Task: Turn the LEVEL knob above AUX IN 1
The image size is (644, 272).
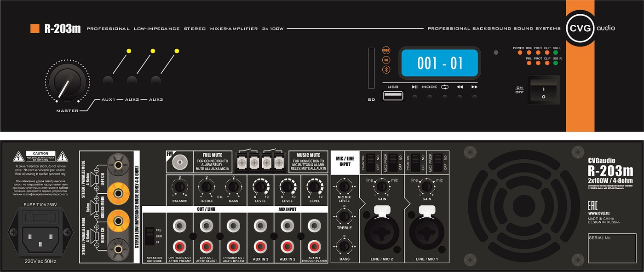Action: [x=315, y=186]
